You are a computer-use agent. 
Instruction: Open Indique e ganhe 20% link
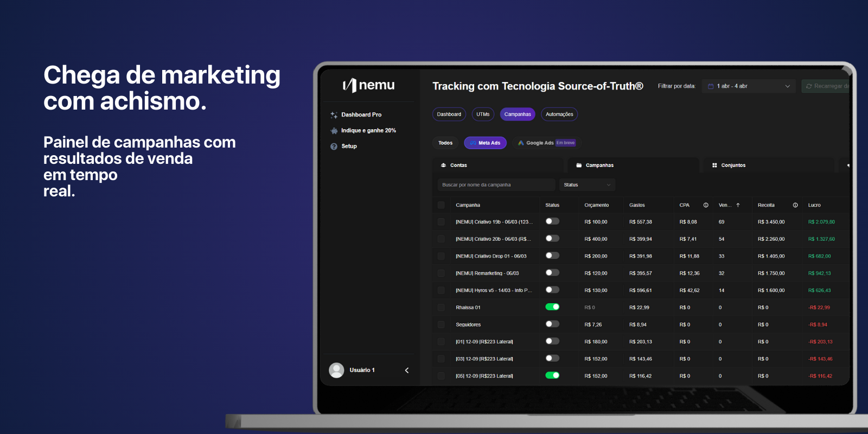(x=368, y=131)
